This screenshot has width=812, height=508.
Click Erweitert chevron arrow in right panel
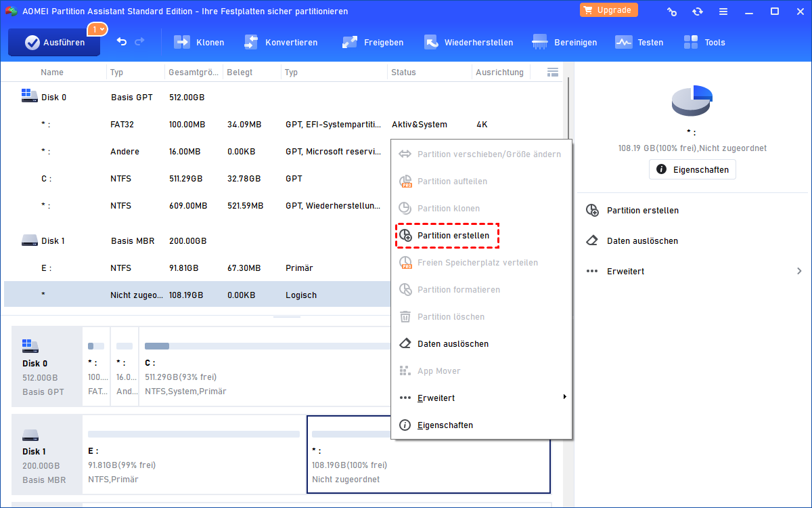click(x=799, y=271)
